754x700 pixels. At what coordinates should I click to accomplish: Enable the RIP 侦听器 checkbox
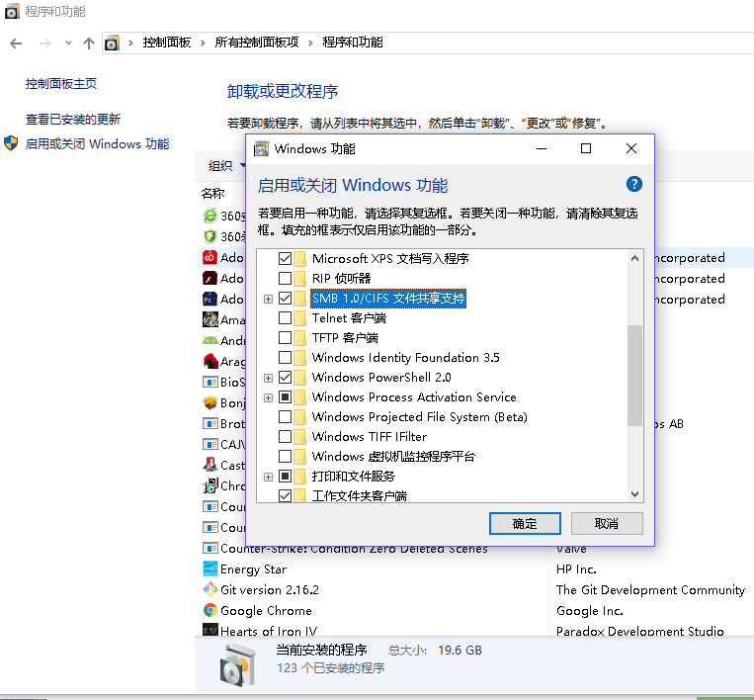(285, 278)
